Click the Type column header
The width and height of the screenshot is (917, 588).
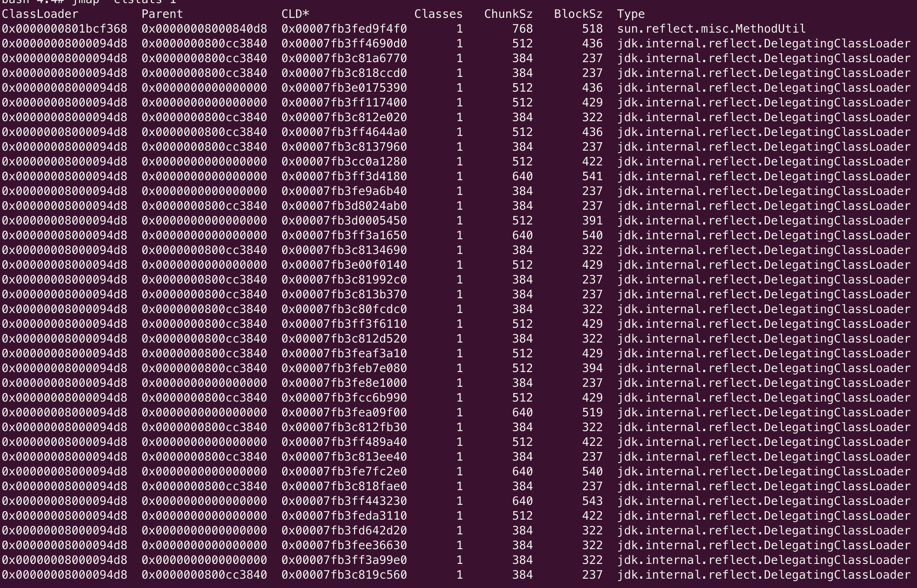631,14
